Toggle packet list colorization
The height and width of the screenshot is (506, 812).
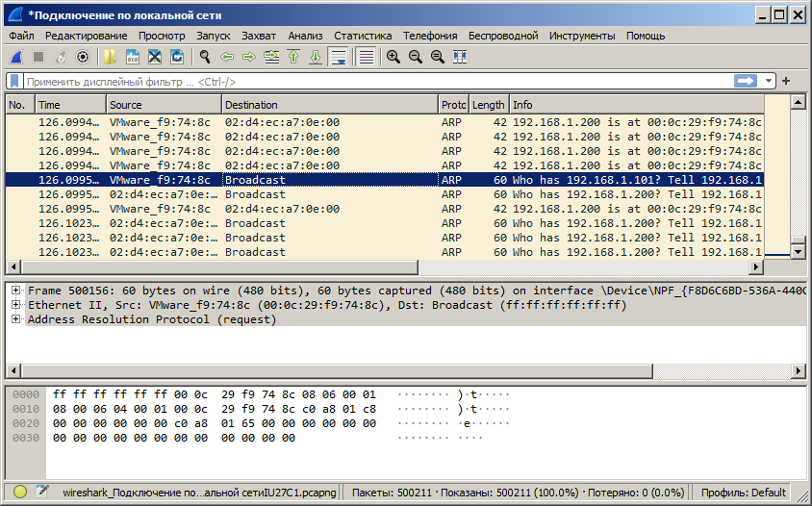pos(367,57)
